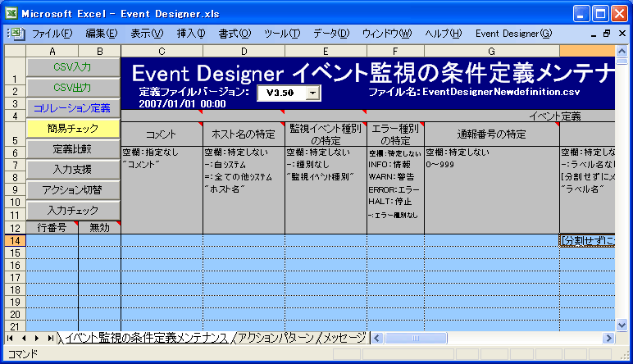The width and height of the screenshot is (633, 364).
Task: Click the horizontal scrollbar right arrow
Action: tap(608, 338)
